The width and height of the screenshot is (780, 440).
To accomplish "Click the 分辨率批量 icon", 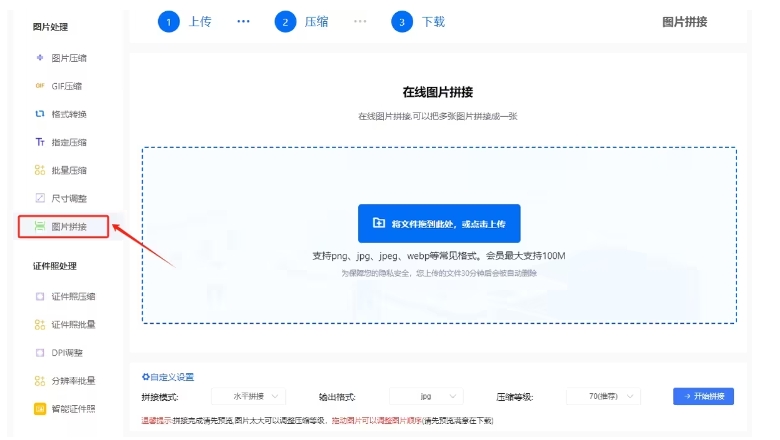I will coord(40,381).
